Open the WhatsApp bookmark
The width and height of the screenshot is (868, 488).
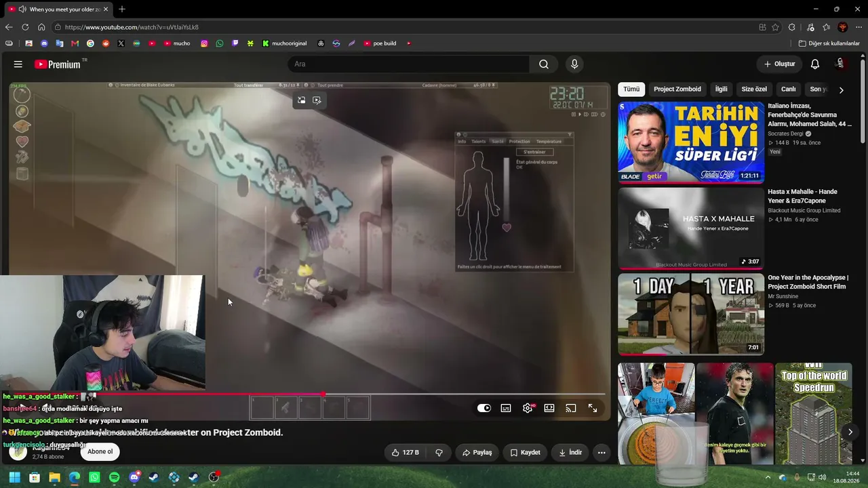tap(220, 43)
